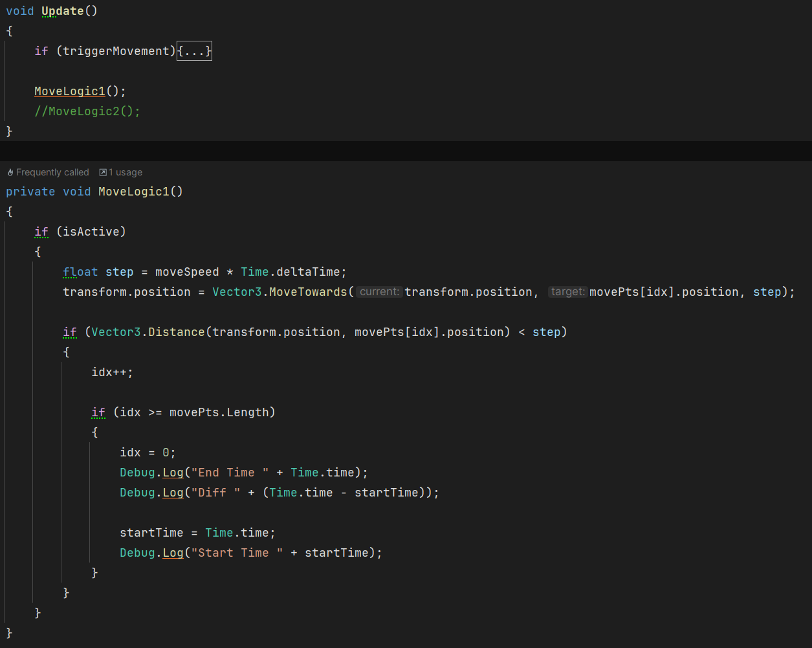Click the current: inlay parameter hint
Screen dimensions: 812x648
click(379, 291)
